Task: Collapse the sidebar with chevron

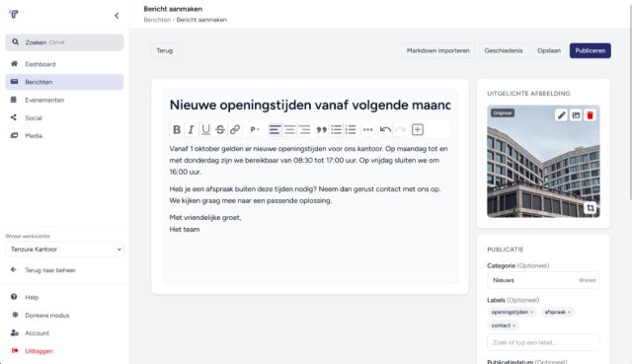Action: (x=117, y=16)
